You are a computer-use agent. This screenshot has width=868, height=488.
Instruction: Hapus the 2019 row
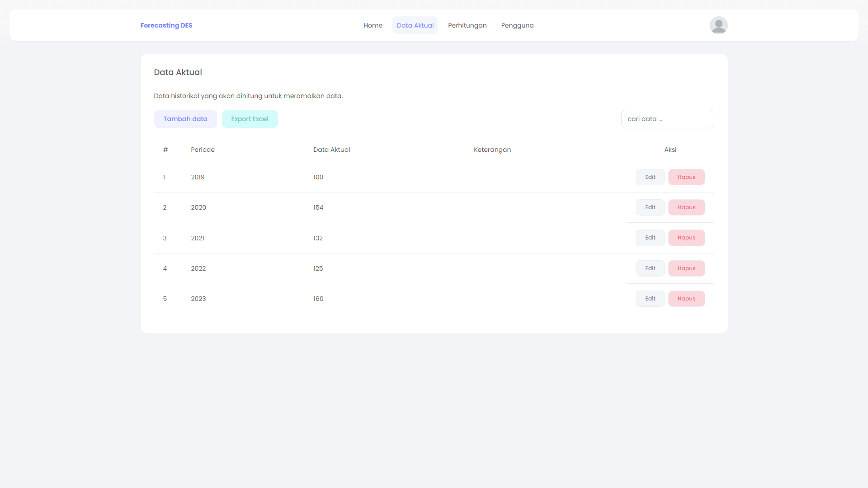click(686, 177)
